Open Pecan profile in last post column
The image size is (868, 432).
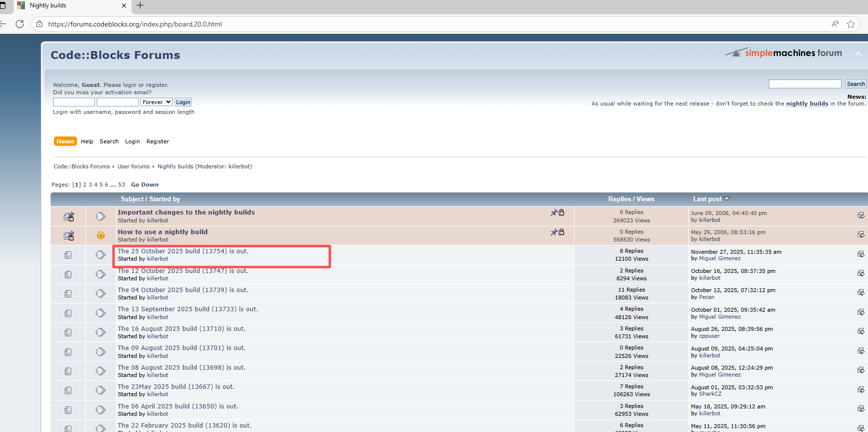pos(706,297)
